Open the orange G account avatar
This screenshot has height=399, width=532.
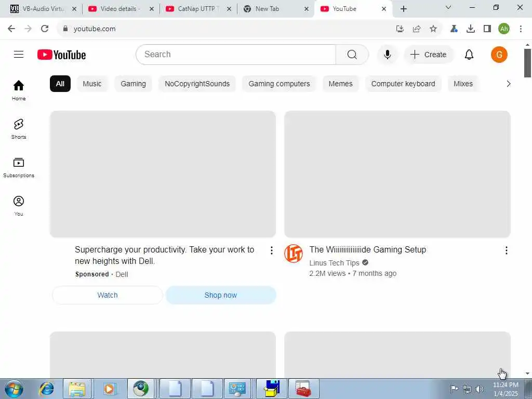click(499, 54)
